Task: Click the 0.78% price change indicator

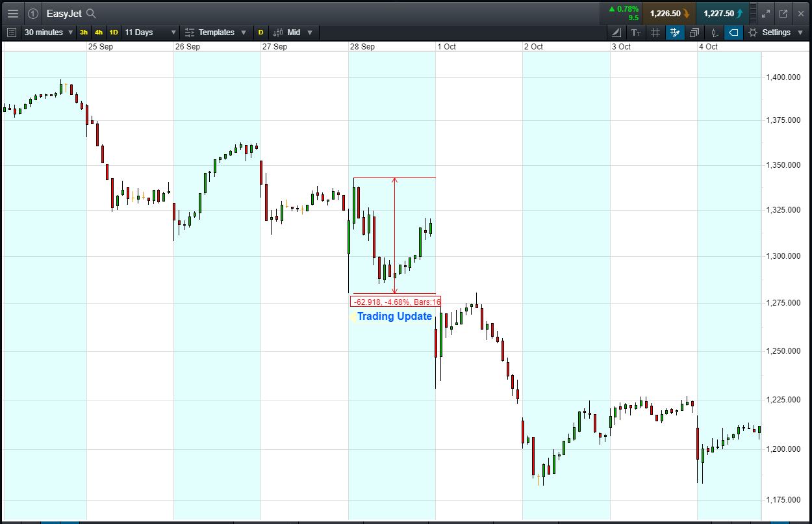Action: point(624,9)
